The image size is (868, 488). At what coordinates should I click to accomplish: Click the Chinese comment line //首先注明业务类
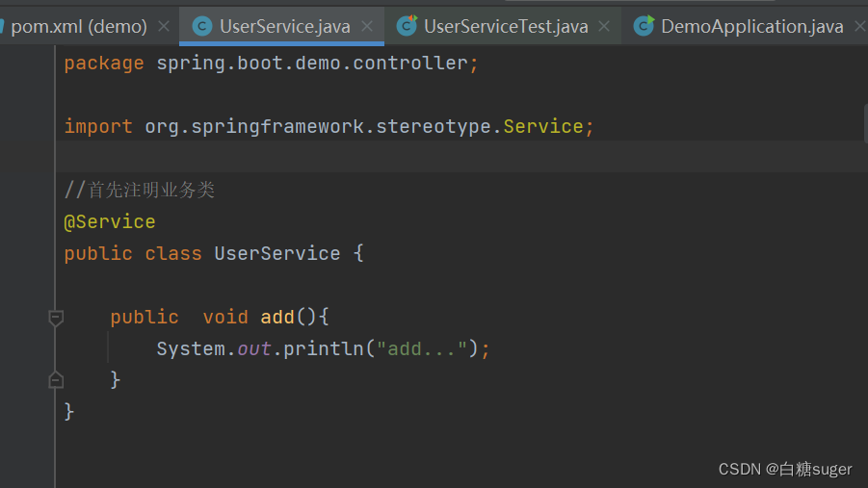pos(140,190)
